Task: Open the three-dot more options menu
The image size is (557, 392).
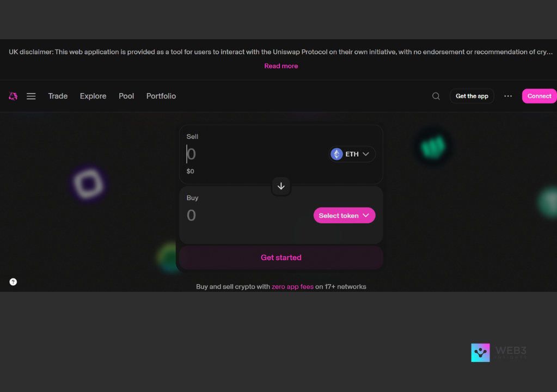Action: (507, 96)
